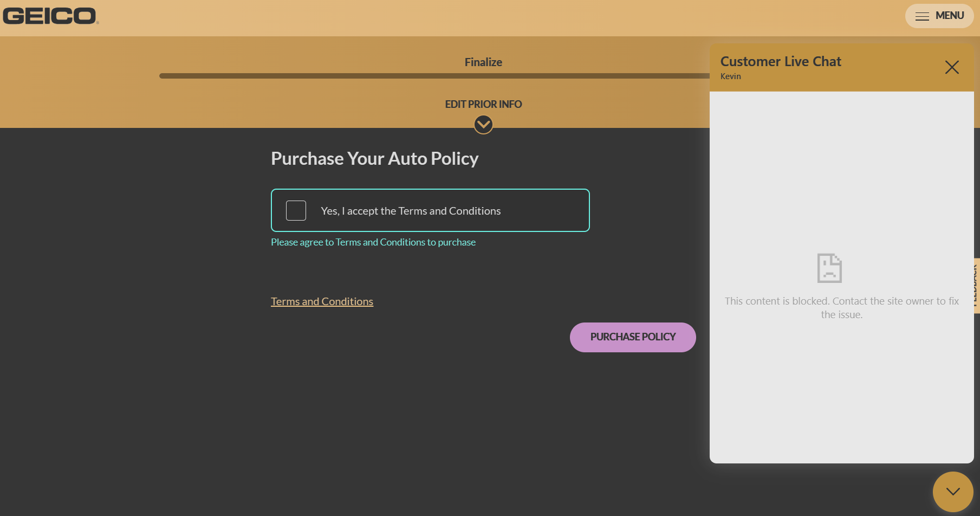Close the Customer Live Chat panel
The image size is (980, 516).
coord(952,67)
